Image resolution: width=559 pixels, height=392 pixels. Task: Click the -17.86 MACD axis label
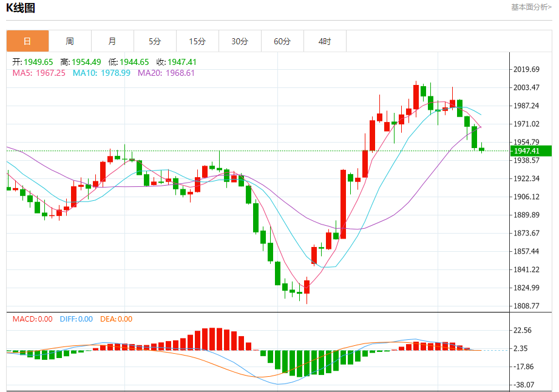523,367
